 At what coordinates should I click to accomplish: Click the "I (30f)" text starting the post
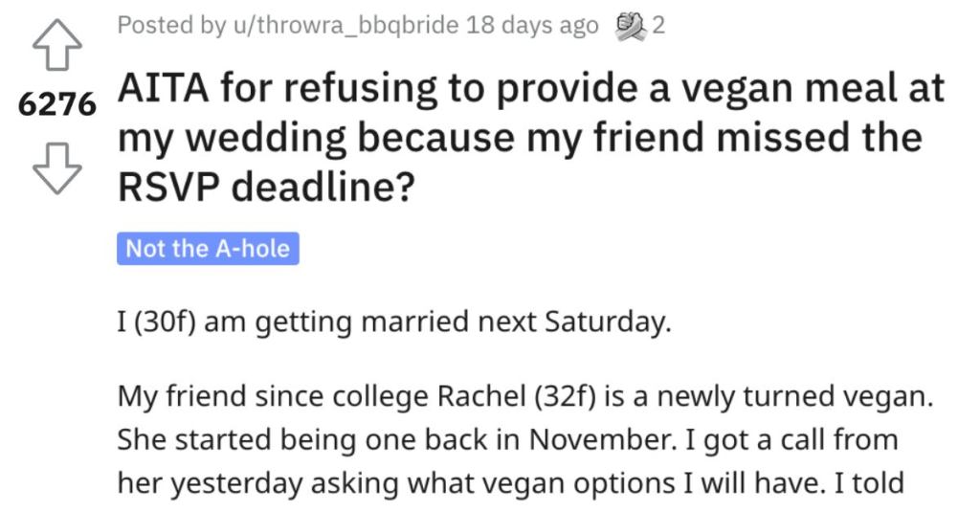click(x=157, y=323)
